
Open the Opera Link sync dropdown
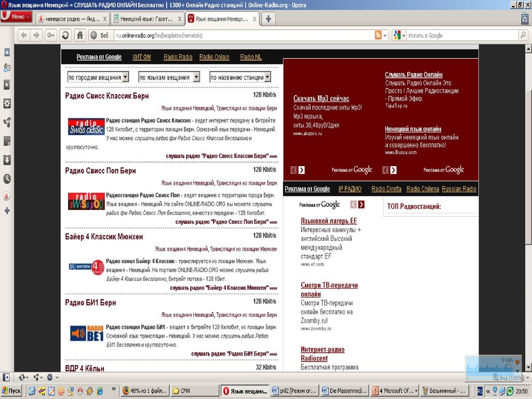(x=23, y=377)
